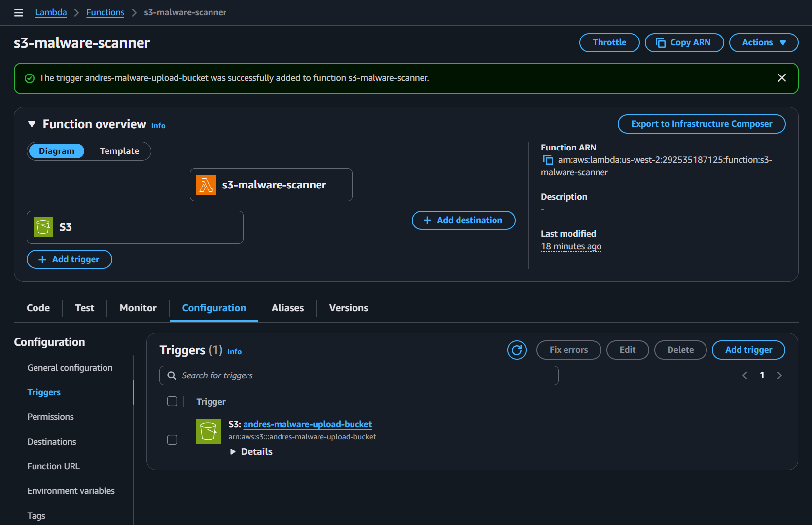Viewport: 812px width, 525px height.
Task: Click Add trigger in Triggers panel
Action: click(748, 350)
